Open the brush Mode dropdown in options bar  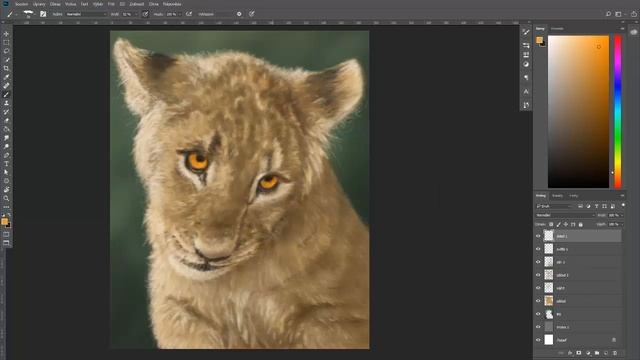coord(86,14)
